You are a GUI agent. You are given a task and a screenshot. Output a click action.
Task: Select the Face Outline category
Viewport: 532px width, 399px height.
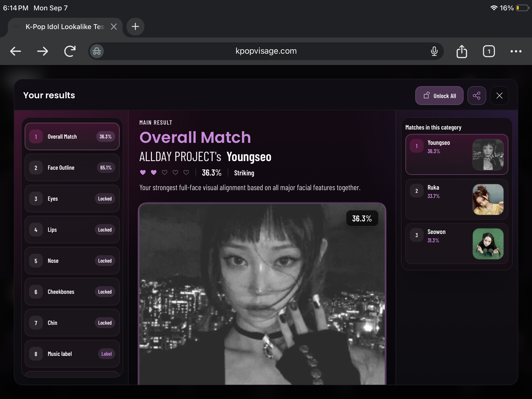tap(72, 168)
